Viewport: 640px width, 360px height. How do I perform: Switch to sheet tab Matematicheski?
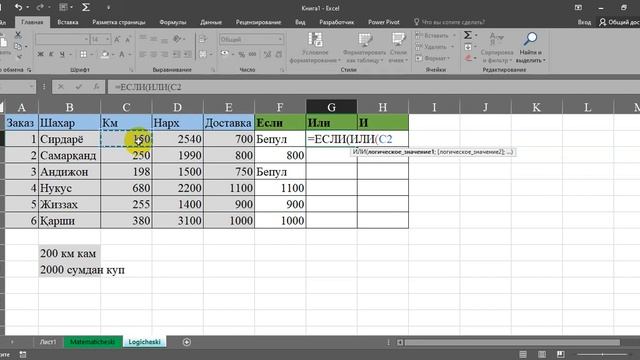(x=93, y=342)
